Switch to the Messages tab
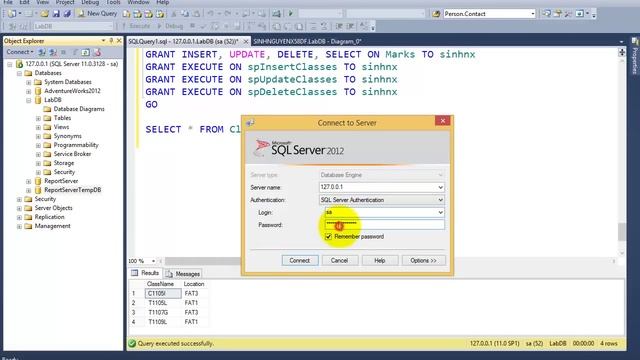Screen dimensions: 640x360 183,273
